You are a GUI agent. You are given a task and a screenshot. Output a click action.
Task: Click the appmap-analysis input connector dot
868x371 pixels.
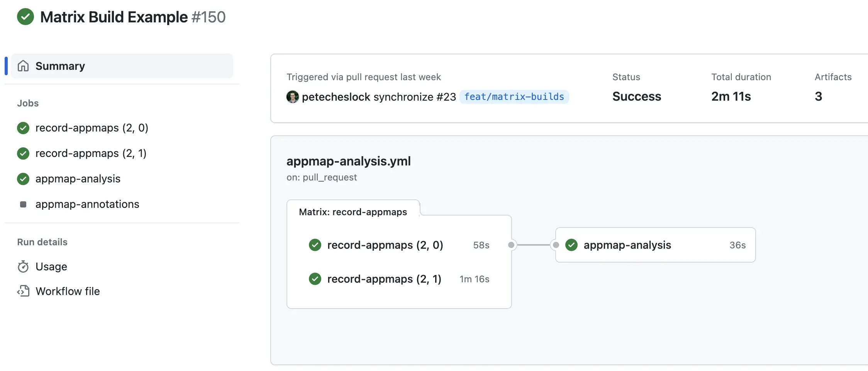point(556,245)
